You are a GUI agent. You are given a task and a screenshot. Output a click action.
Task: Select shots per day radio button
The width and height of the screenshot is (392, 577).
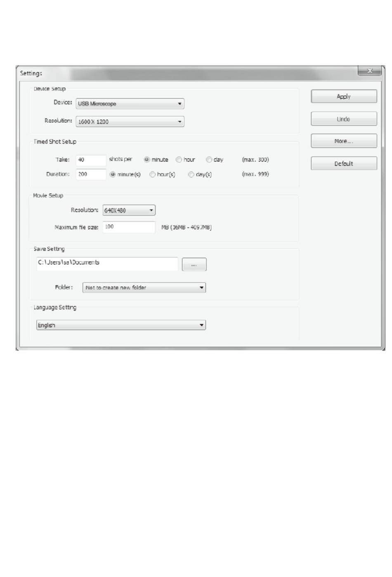coord(209,159)
